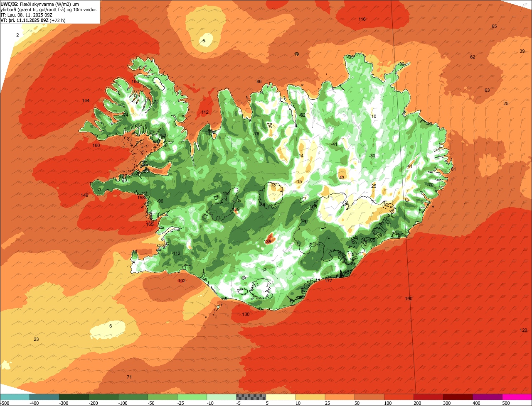
Task: Pick the map value "165"
Action: [x=150, y=224]
